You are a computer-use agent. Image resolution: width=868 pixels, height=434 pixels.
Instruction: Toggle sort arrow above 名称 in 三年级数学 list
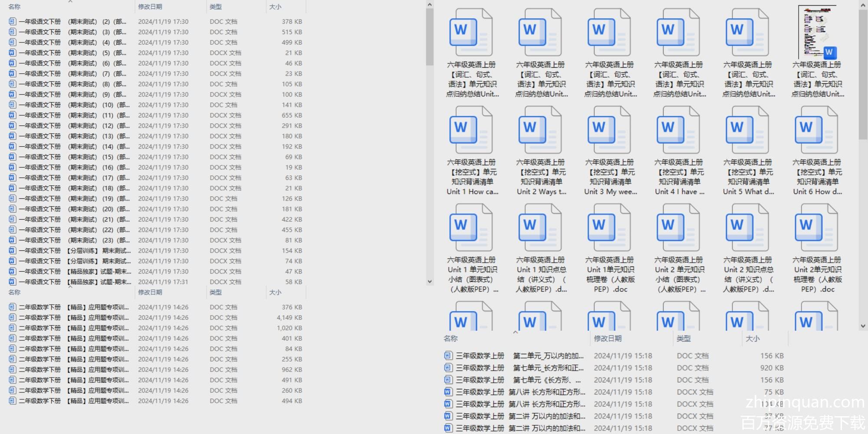tap(516, 332)
